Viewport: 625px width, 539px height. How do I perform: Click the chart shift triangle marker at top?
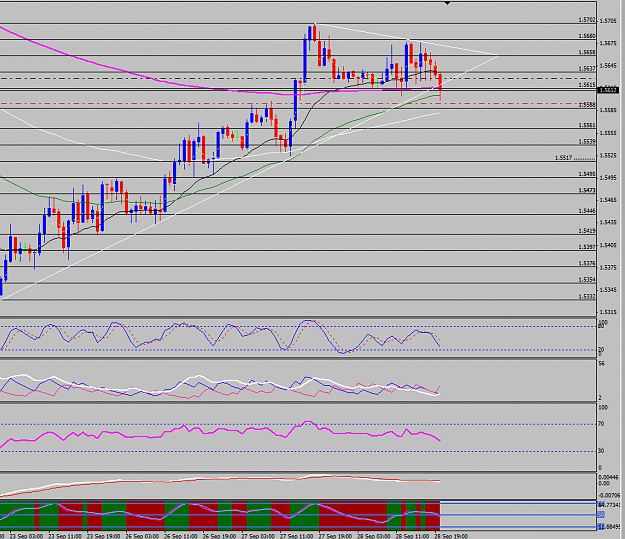coord(448,3)
